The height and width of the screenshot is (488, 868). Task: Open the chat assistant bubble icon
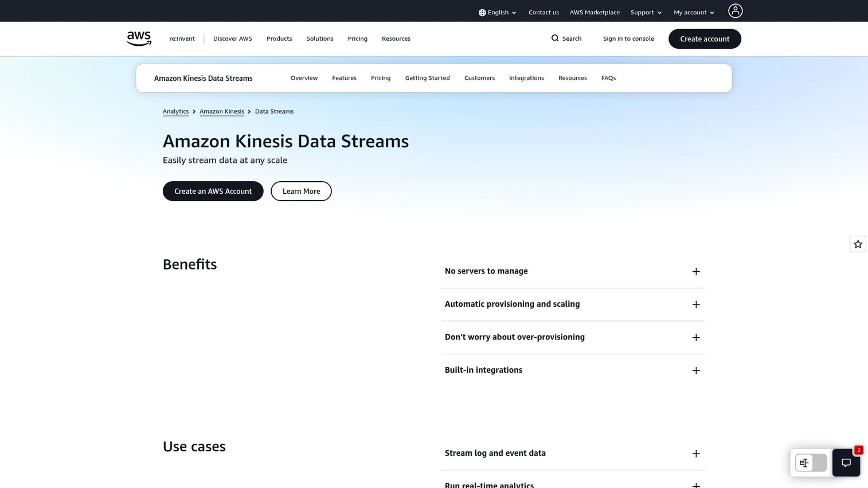846,463
